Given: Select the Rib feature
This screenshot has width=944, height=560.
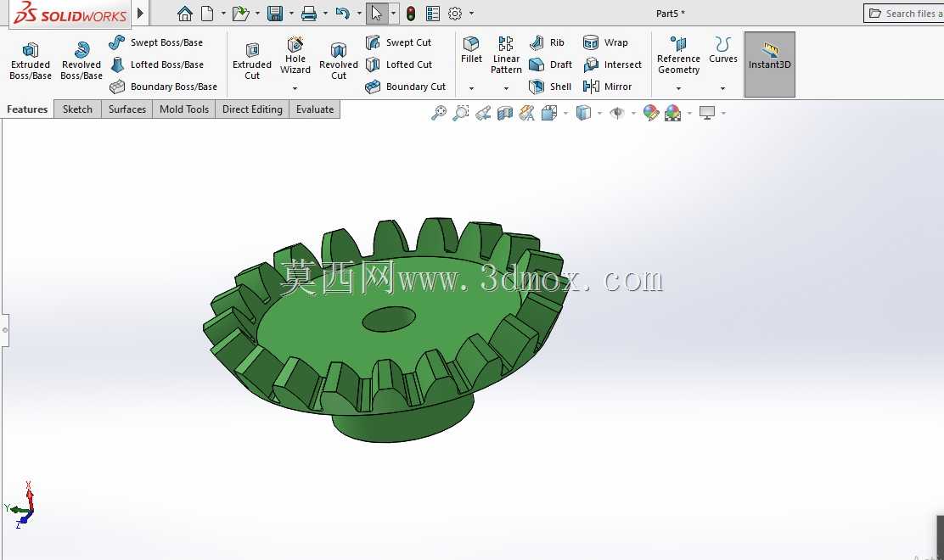Looking at the screenshot, I should [x=547, y=42].
